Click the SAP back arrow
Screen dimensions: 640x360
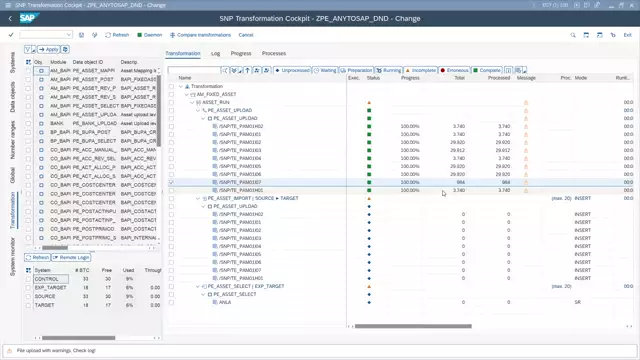tap(10, 18)
